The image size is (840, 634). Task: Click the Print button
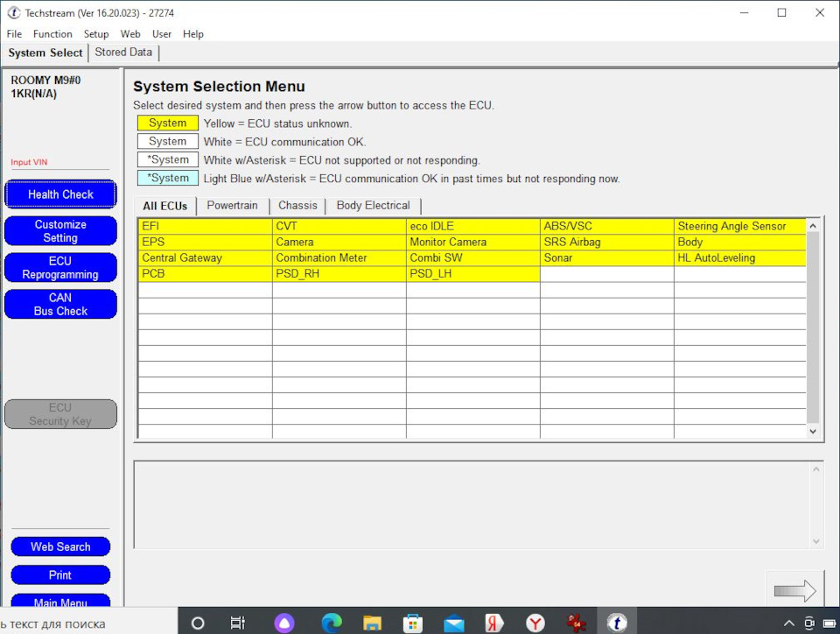pyautogui.click(x=60, y=575)
